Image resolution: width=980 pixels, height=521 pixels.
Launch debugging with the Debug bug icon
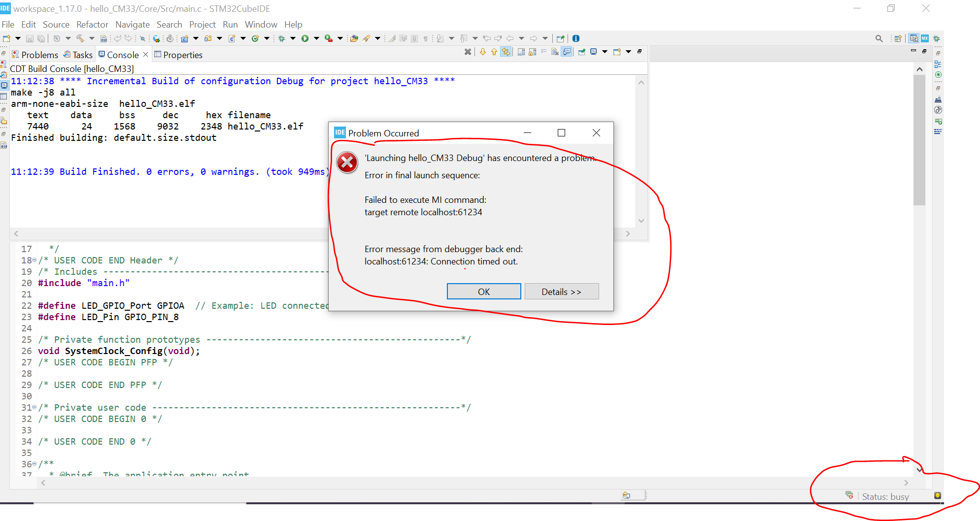281,38
